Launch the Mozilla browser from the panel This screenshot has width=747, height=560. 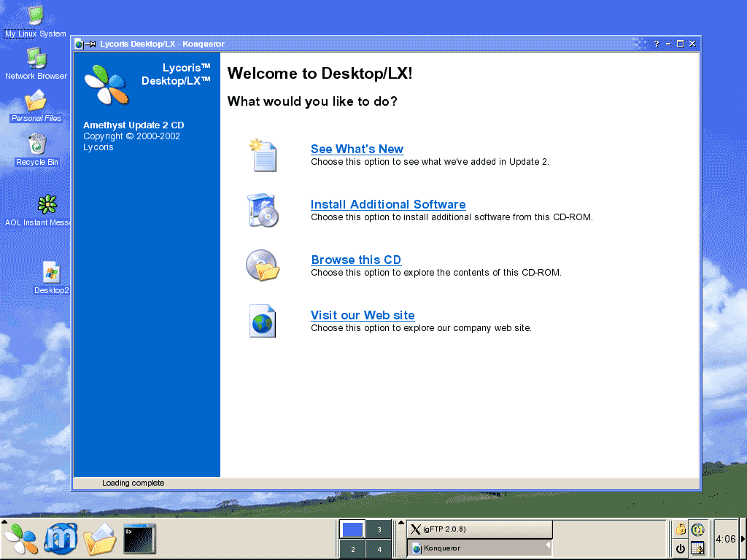[x=61, y=540]
